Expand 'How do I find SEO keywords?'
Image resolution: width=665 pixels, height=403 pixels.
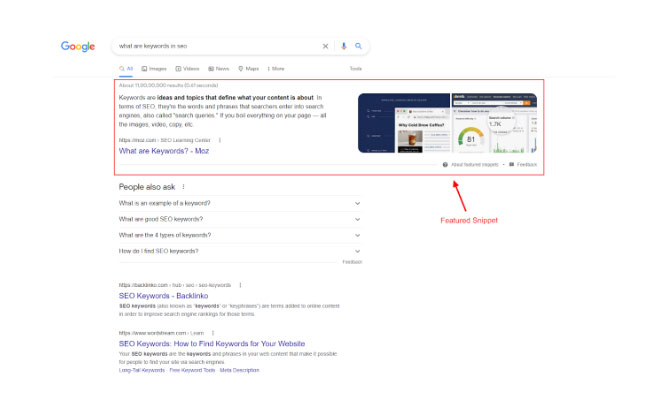click(x=240, y=251)
